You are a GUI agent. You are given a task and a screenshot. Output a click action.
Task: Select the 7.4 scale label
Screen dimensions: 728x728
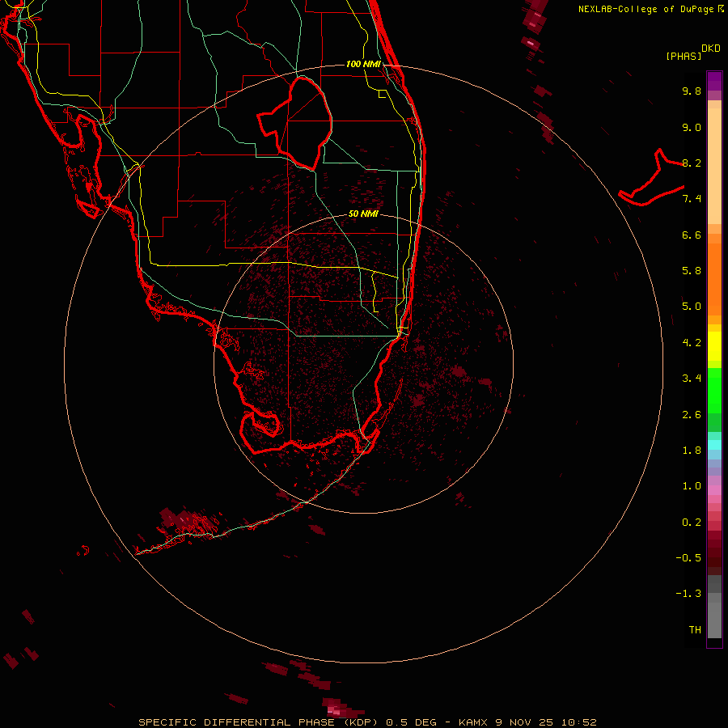point(692,199)
